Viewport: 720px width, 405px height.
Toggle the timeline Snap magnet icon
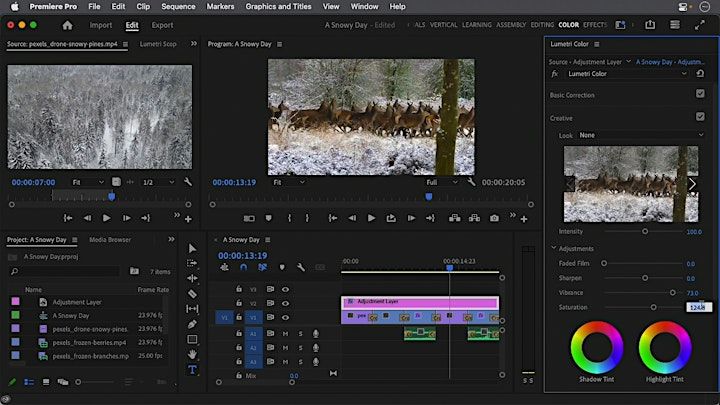coord(243,267)
